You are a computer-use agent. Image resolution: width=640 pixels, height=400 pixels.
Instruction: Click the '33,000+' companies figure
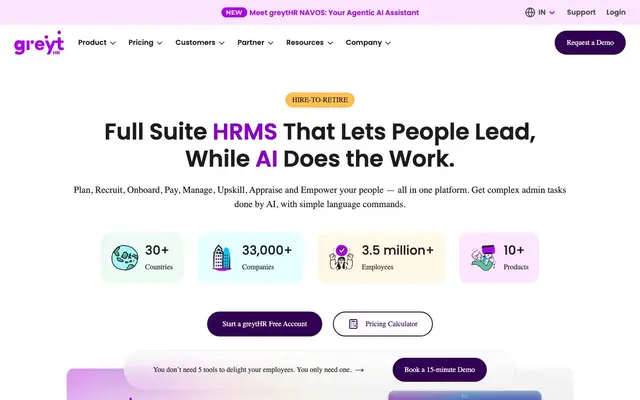tap(267, 250)
